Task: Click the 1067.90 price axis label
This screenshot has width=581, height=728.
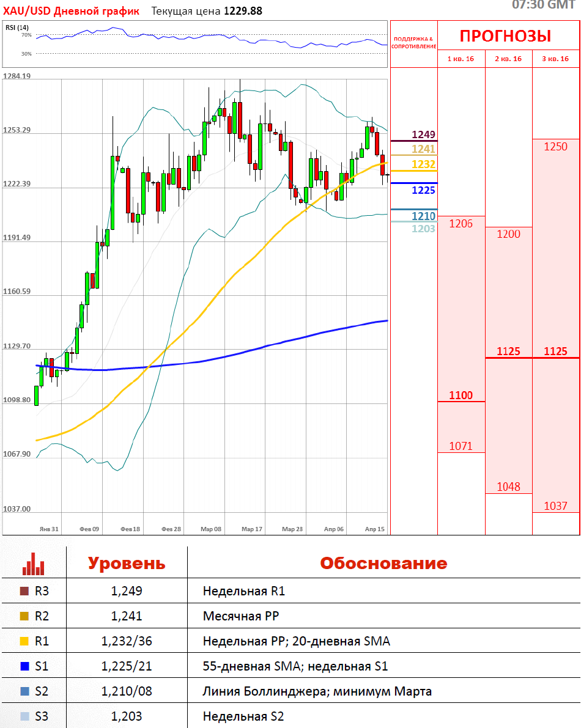Action: coord(17,454)
